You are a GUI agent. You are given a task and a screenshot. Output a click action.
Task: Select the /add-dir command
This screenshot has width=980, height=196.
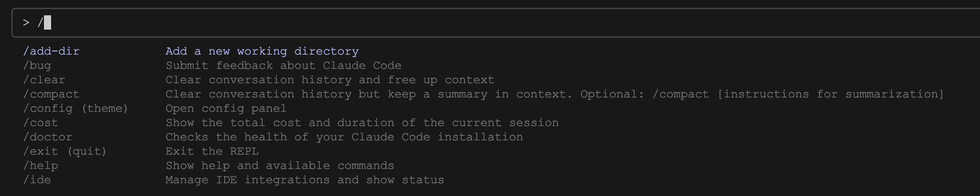click(x=51, y=51)
